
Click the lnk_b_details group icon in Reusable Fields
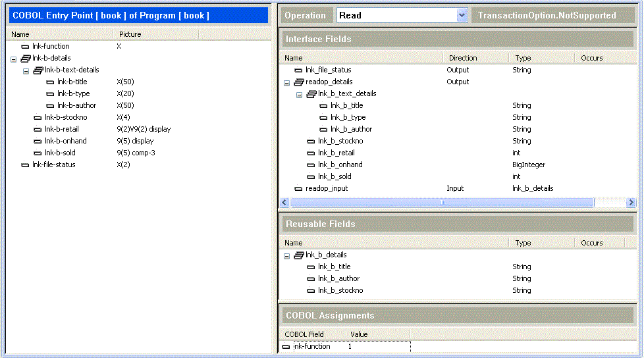tap(299, 255)
